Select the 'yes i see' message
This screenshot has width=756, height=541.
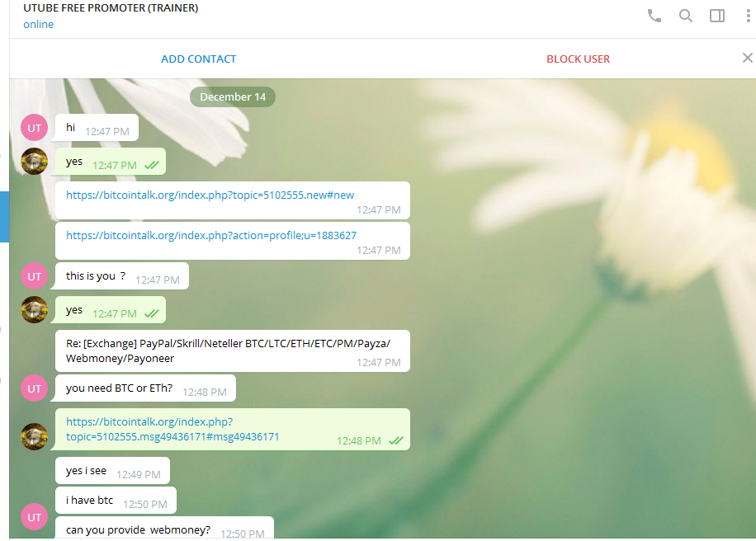tap(113, 471)
